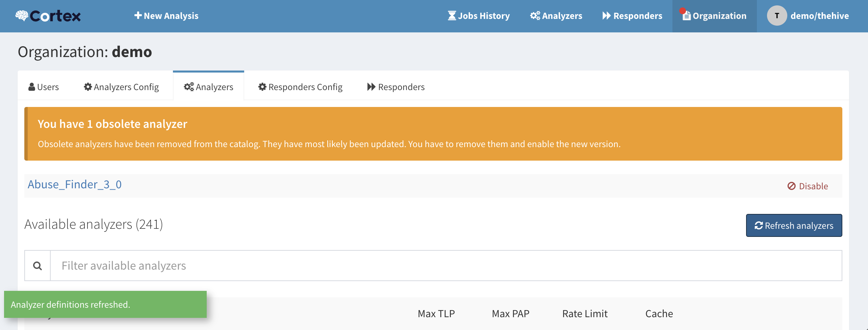
Task: Click the Organization clipboard icon with red badge
Action: tap(686, 16)
